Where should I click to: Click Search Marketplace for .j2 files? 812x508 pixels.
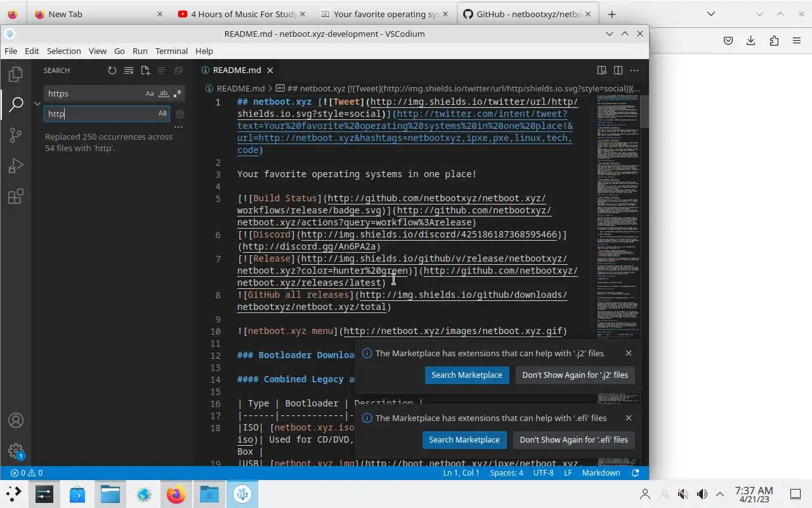[467, 375]
